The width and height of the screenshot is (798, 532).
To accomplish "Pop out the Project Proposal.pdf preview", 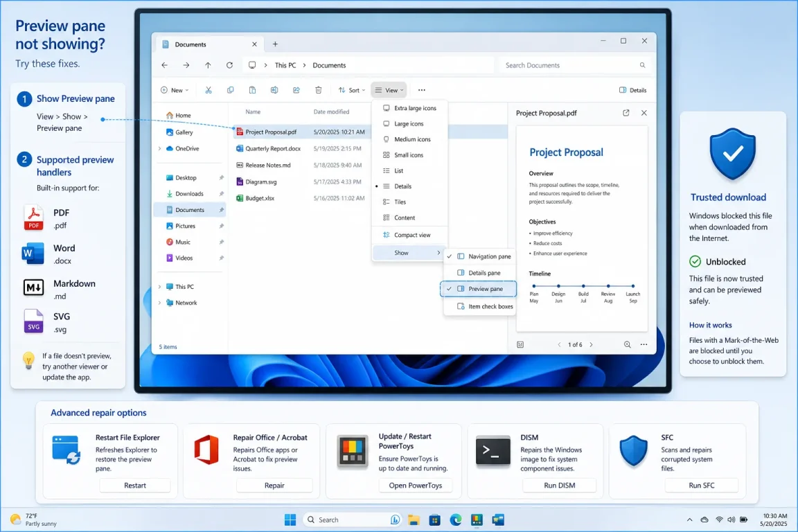I will pos(626,113).
